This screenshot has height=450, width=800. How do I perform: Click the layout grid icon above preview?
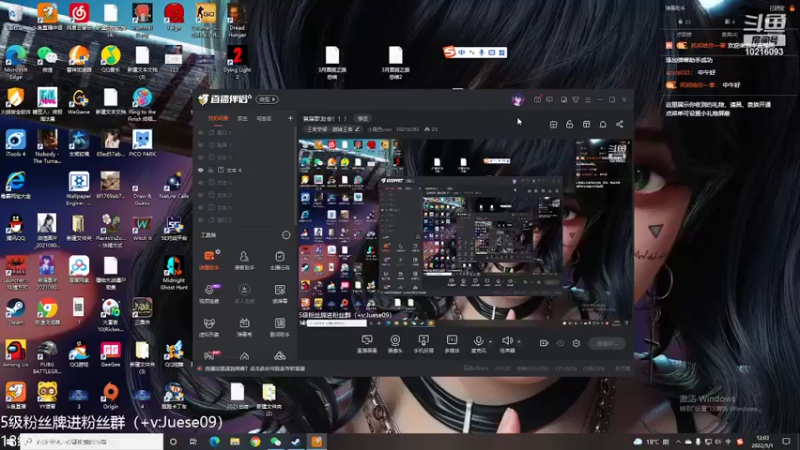586,124
